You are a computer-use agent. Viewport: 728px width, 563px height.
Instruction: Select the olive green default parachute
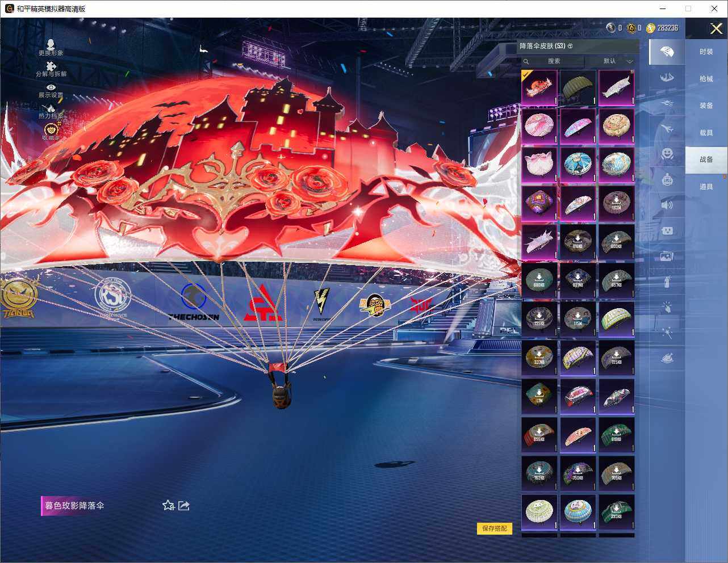[x=578, y=88]
